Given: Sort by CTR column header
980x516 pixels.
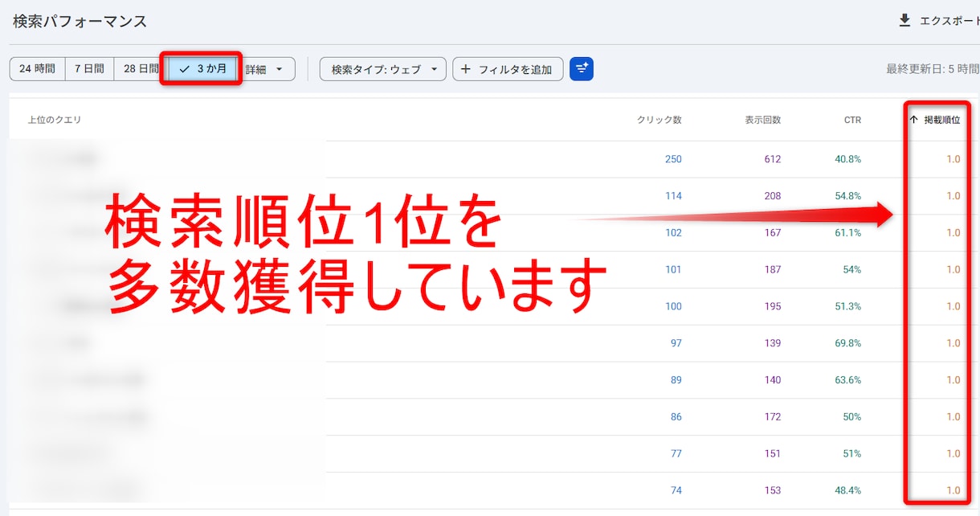Looking at the screenshot, I should coord(852,120).
